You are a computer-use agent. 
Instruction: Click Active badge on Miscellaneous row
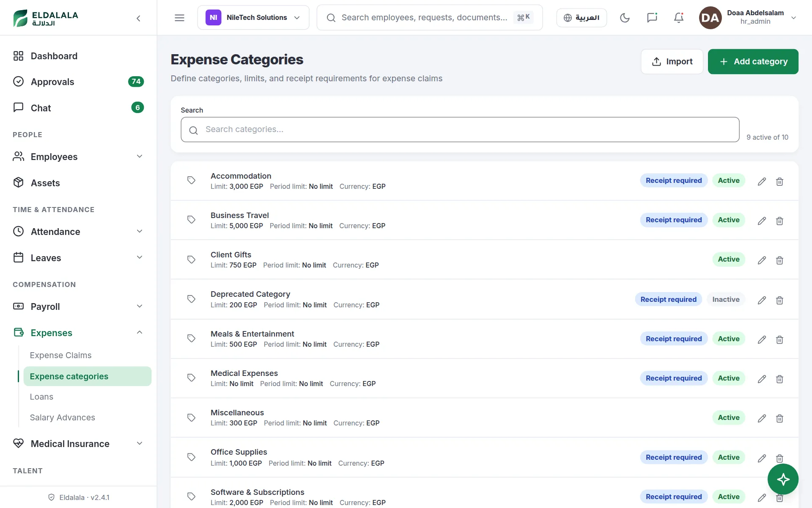click(728, 418)
